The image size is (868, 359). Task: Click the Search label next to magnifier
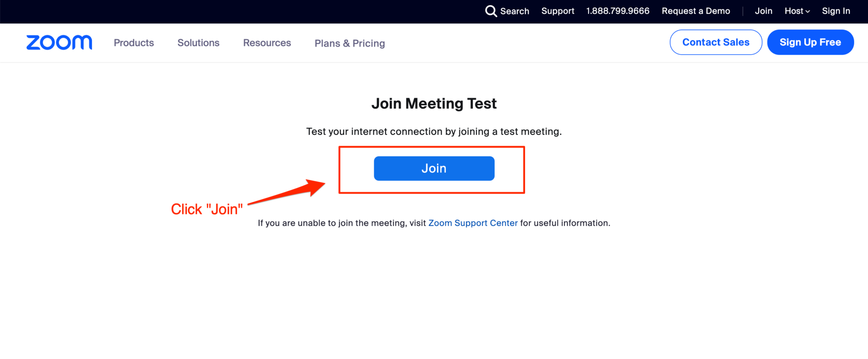[515, 11]
